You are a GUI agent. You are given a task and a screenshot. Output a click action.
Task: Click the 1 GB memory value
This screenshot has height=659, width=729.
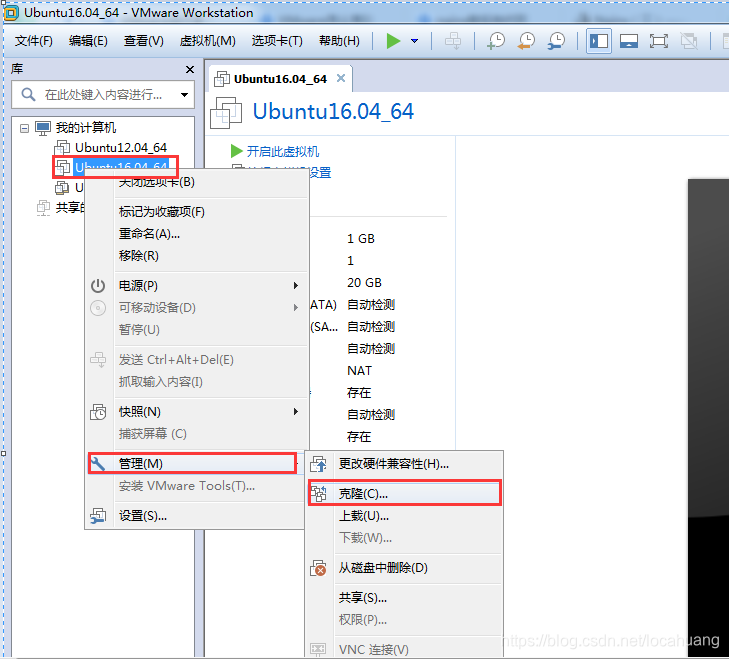pos(361,239)
